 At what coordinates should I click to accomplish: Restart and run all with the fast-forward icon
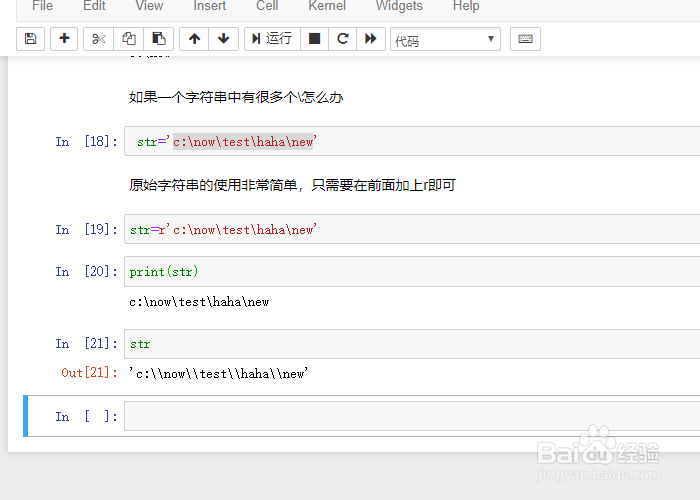pos(371,39)
